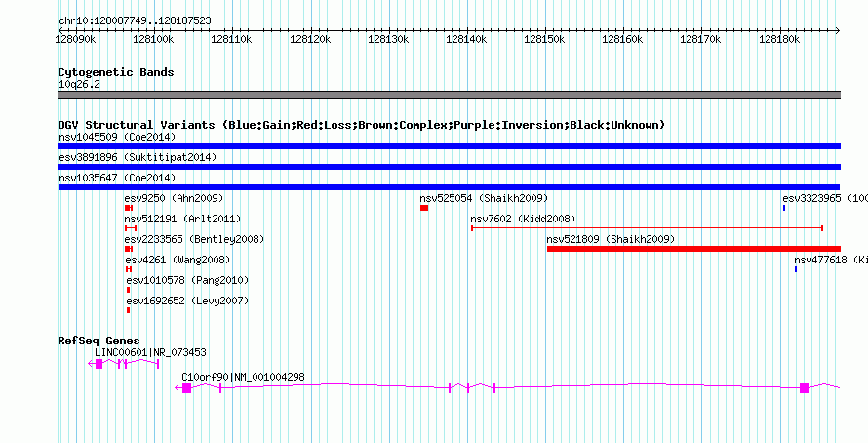Click the 128140k ruler tick label

(466, 39)
